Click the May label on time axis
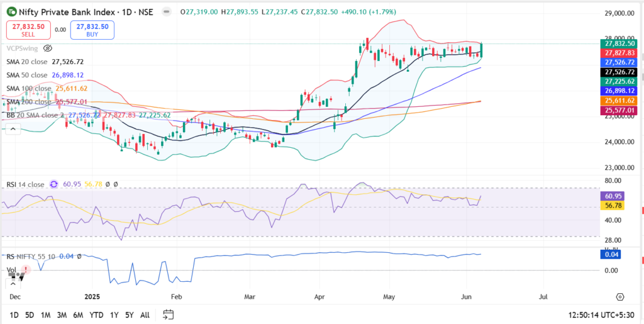This screenshot has width=644, height=324. (x=389, y=296)
